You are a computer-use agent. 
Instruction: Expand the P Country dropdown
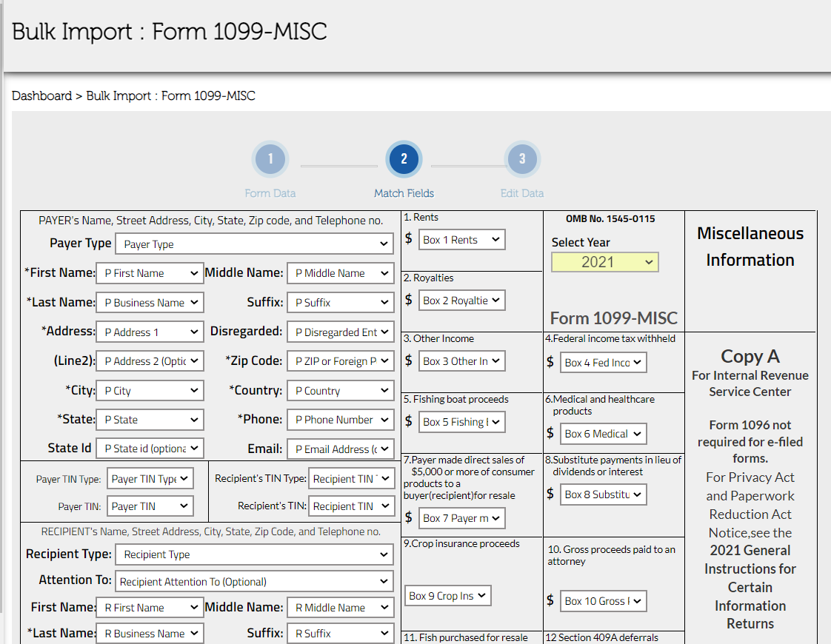[x=340, y=390]
